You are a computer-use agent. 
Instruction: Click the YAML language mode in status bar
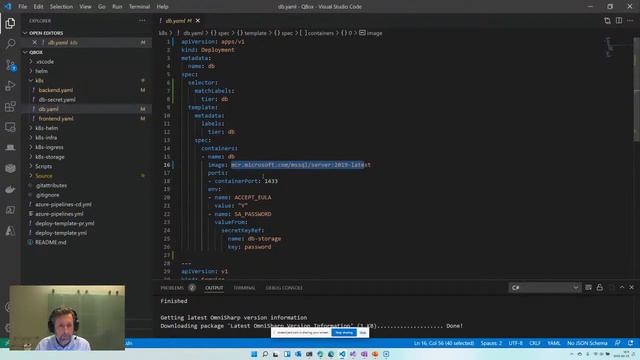pos(553,343)
